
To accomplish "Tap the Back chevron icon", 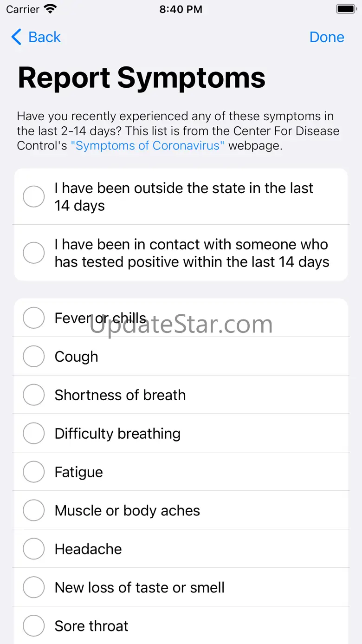I will [16, 37].
